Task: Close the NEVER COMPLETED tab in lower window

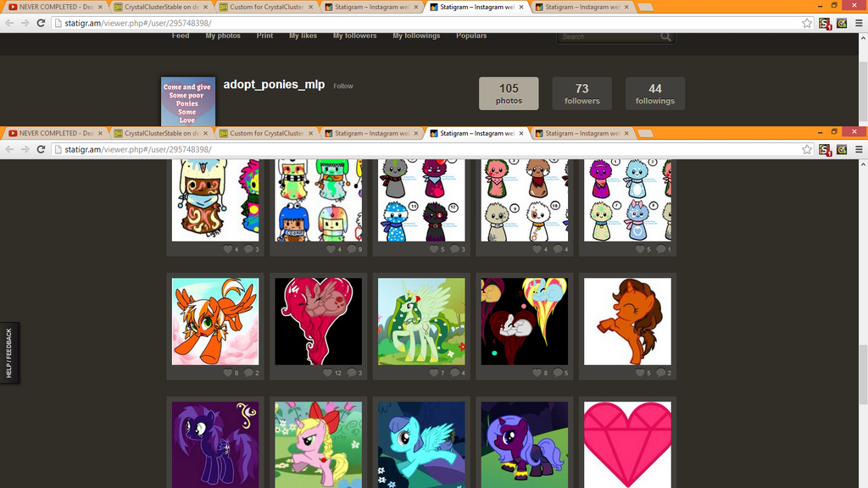Action: [x=100, y=133]
